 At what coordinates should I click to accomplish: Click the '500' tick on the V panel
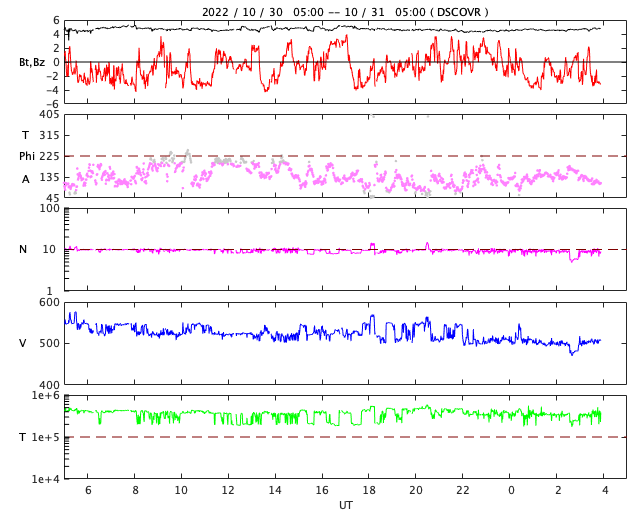tap(49, 343)
